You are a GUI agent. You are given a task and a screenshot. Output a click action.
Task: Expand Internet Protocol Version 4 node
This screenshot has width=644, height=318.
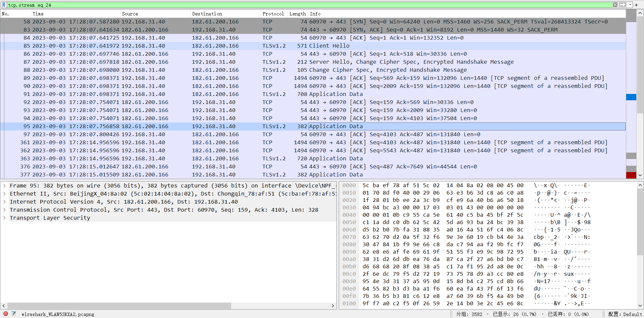click(4, 202)
